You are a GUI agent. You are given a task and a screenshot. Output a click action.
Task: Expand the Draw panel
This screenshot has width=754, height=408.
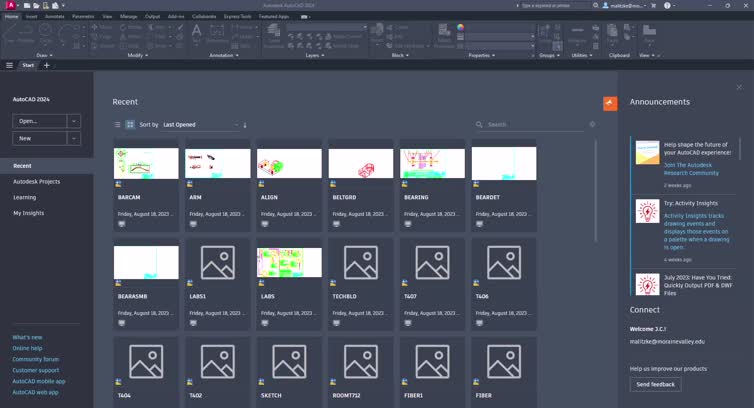pyautogui.click(x=45, y=55)
